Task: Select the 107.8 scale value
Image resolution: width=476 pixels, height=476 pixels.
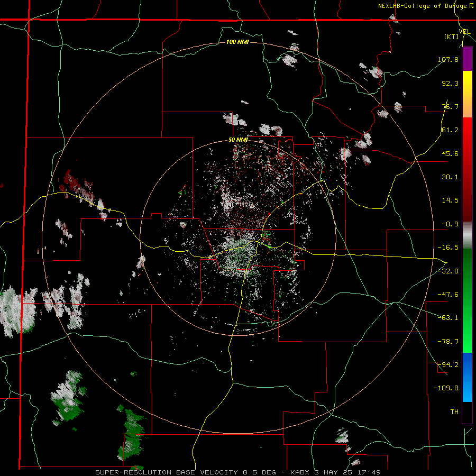Action: 448,59
